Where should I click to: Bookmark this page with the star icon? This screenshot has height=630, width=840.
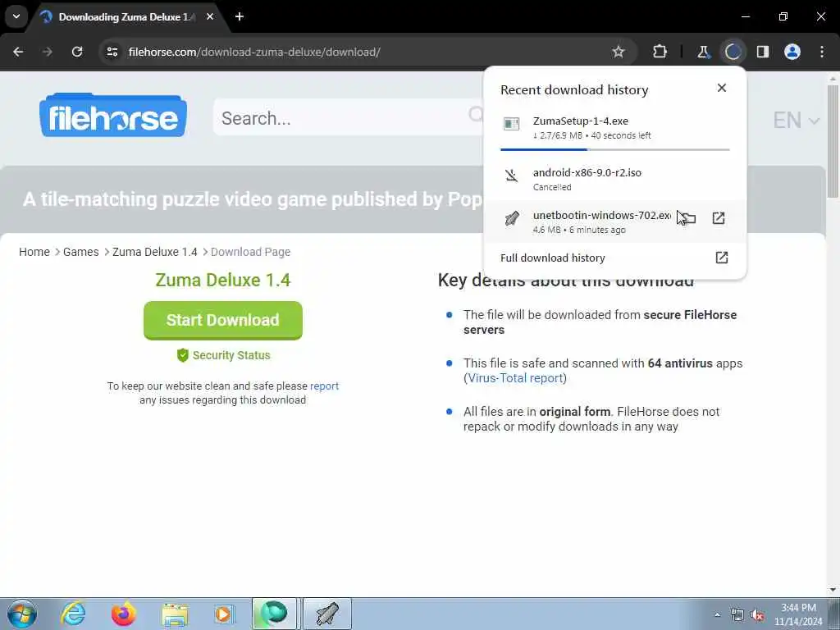click(619, 52)
